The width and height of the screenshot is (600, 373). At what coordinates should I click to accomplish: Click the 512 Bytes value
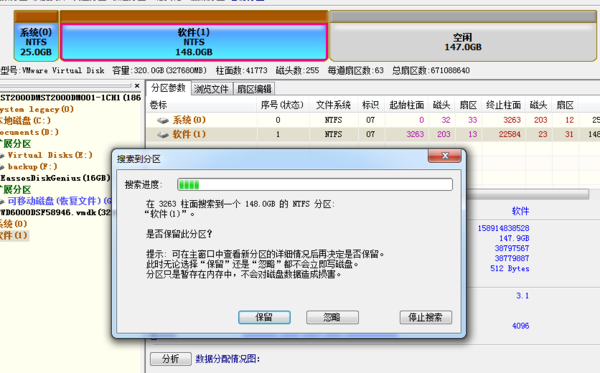coord(510,269)
